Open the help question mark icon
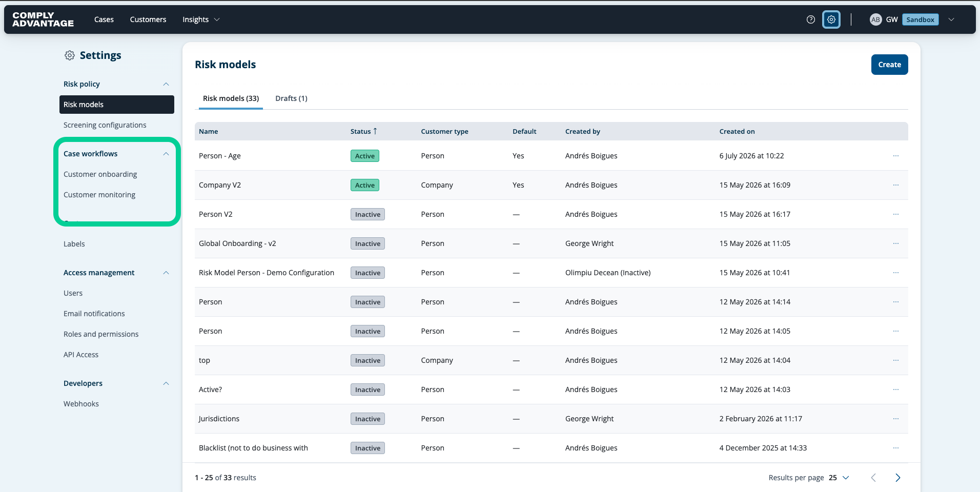 (810, 19)
